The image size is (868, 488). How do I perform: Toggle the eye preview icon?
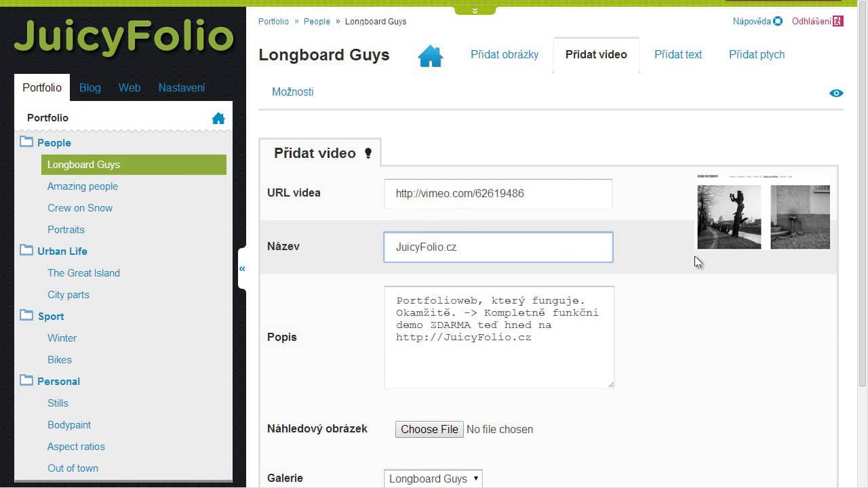pyautogui.click(x=836, y=94)
